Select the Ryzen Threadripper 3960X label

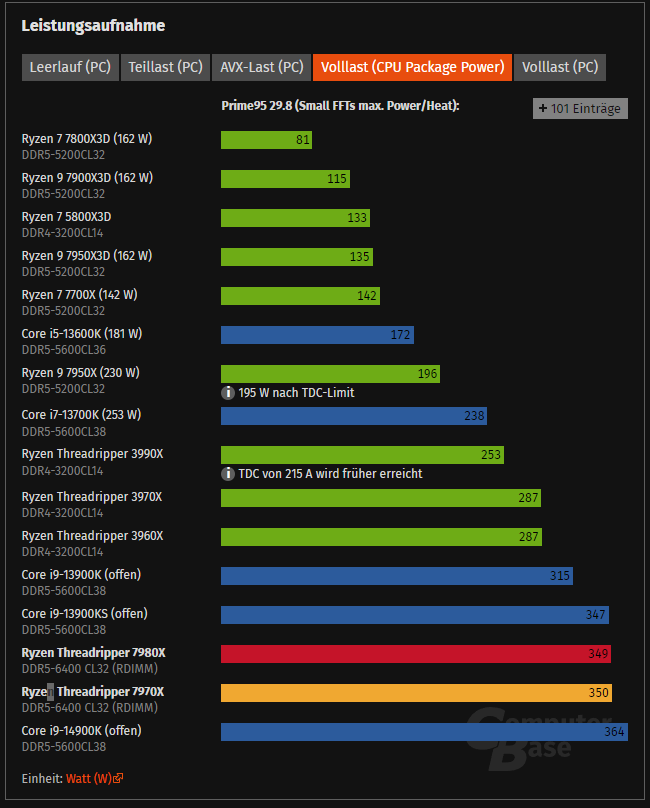pyautogui.click(x=92, y=536)
